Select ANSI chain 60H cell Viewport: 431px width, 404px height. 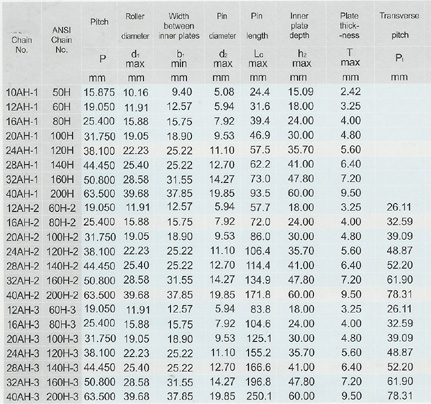61,107
